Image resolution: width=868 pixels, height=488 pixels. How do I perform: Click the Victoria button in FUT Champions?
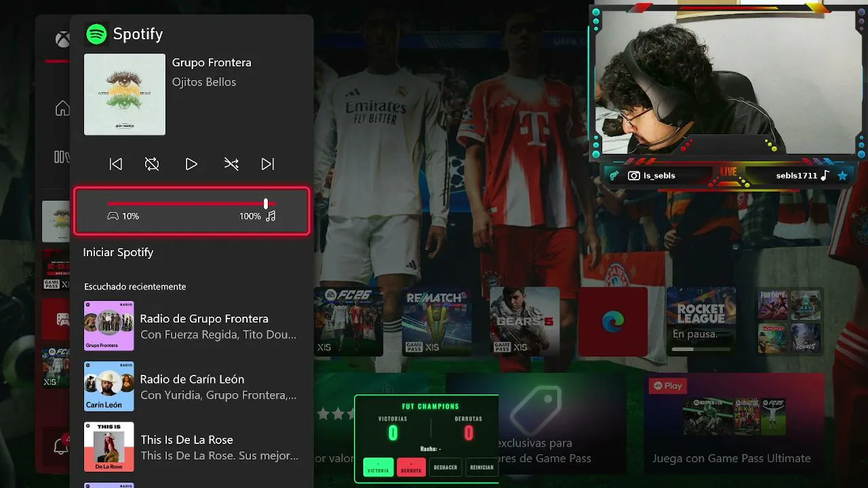[x=378, y=468]
